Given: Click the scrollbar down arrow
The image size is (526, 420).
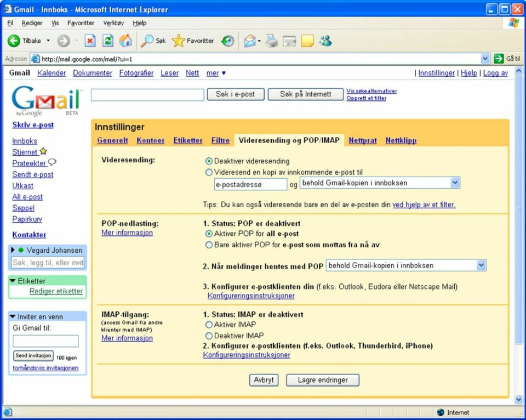Looking at the screenshot, I should point(519,400).
